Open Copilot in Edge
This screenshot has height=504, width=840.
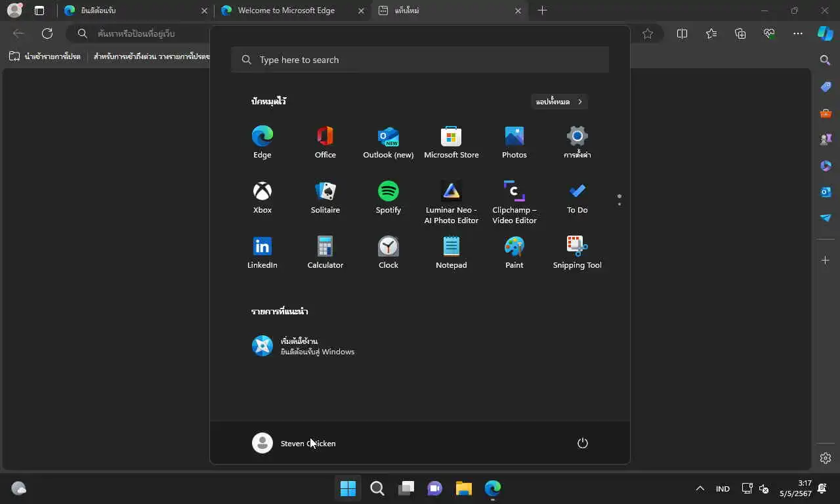(x=826, y=33)
